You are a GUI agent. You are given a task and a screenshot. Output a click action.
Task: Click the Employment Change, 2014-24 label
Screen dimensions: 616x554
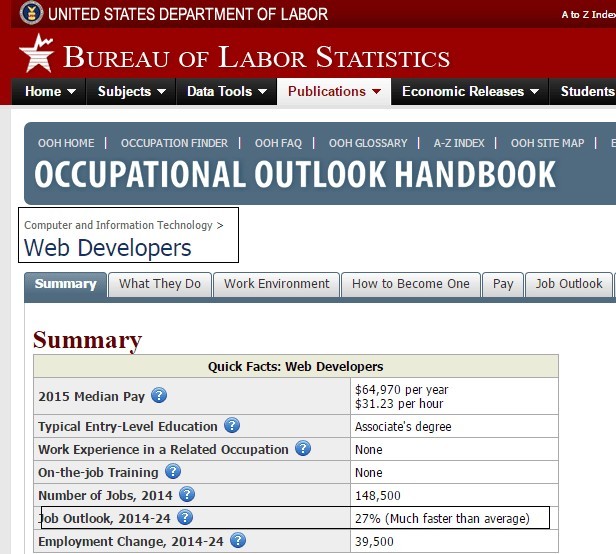pos(131,541)
